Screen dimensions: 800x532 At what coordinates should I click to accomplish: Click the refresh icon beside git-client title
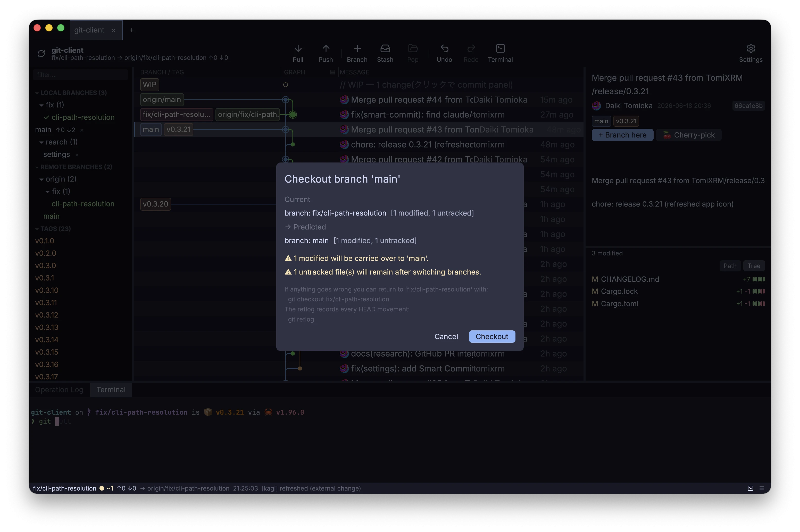[x=41, y=54]
